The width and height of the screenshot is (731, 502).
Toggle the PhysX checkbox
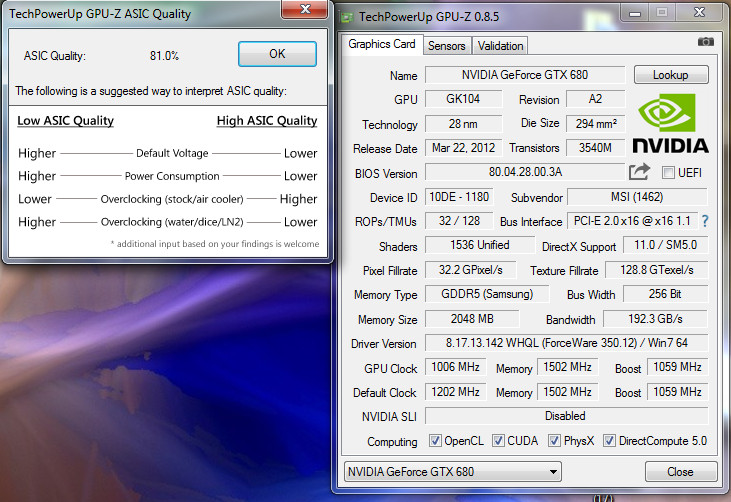554,440
